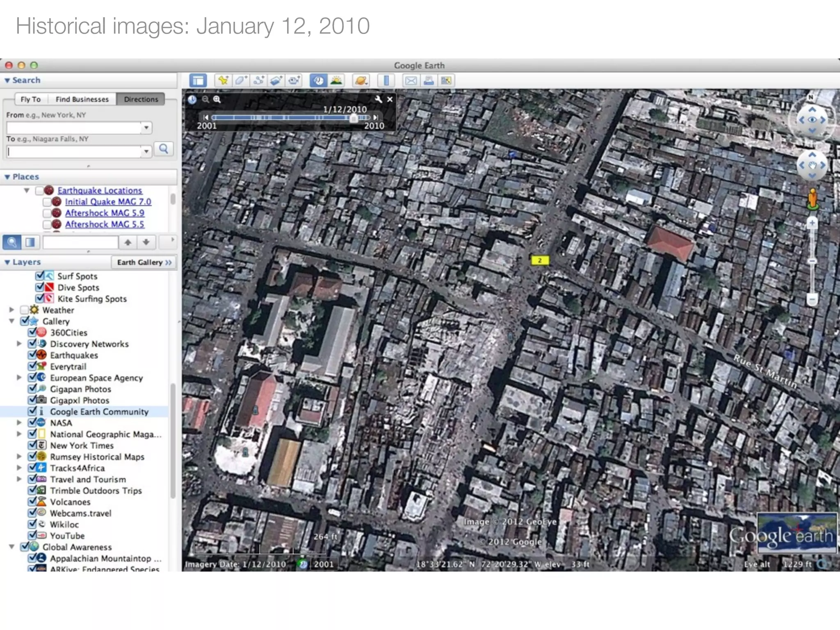Add a path using the toolbar icon
This screenshot has height=630, width=840.
click(x=258, y=80)
